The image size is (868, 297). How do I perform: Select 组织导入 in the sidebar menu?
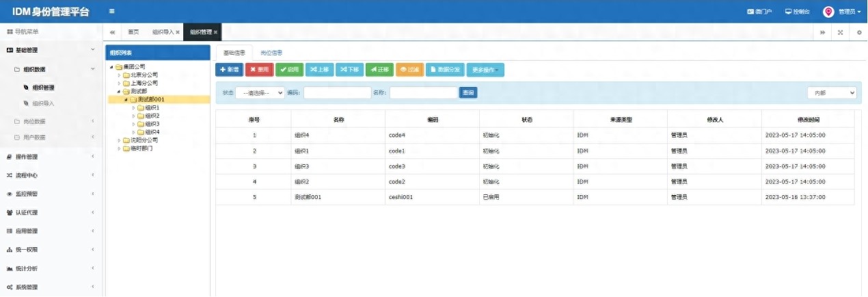click(x=43, y=104)
